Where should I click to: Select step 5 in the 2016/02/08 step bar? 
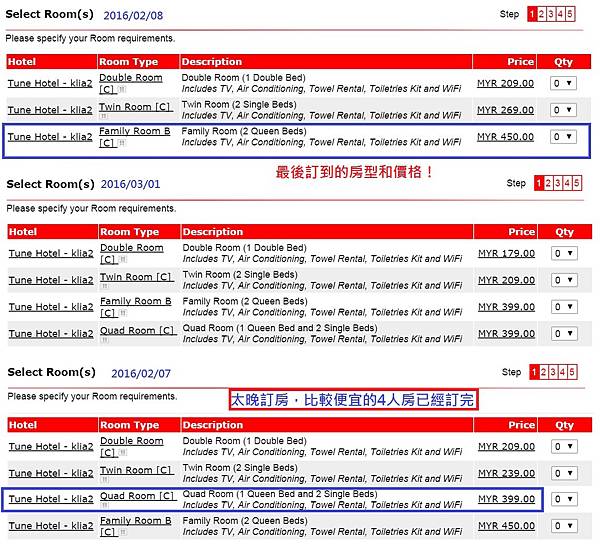tap(570, 14)
